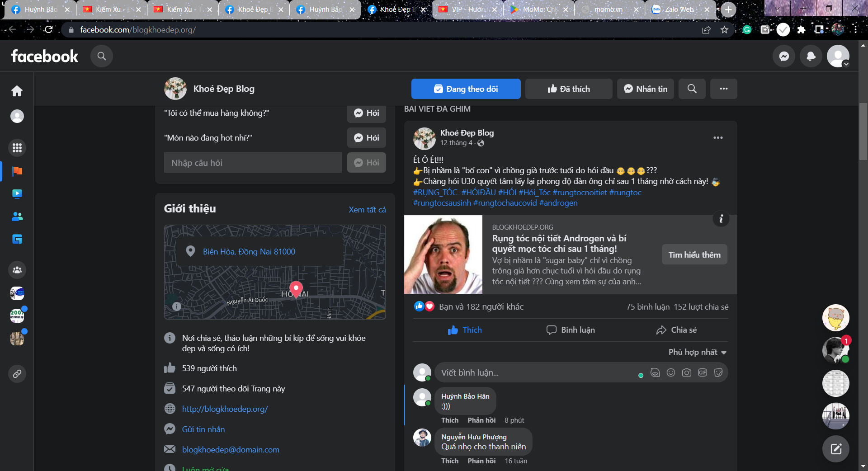Toggle Đã thích liked button

click(569, 89)
